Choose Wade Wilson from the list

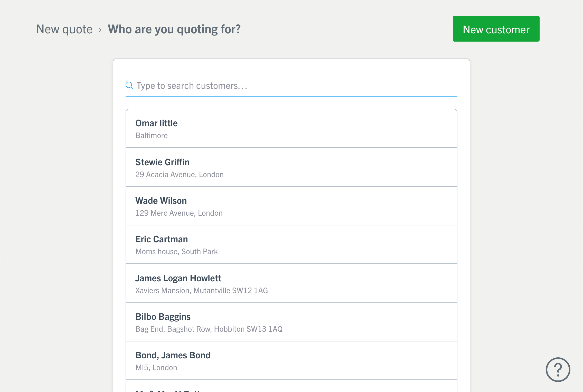[x=291, y=206]
